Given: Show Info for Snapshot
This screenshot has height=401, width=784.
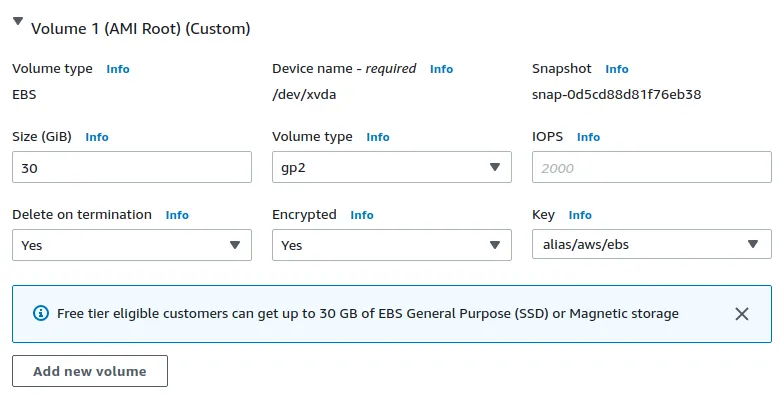Looking at the screenshot, I should [x=617, y=69].
